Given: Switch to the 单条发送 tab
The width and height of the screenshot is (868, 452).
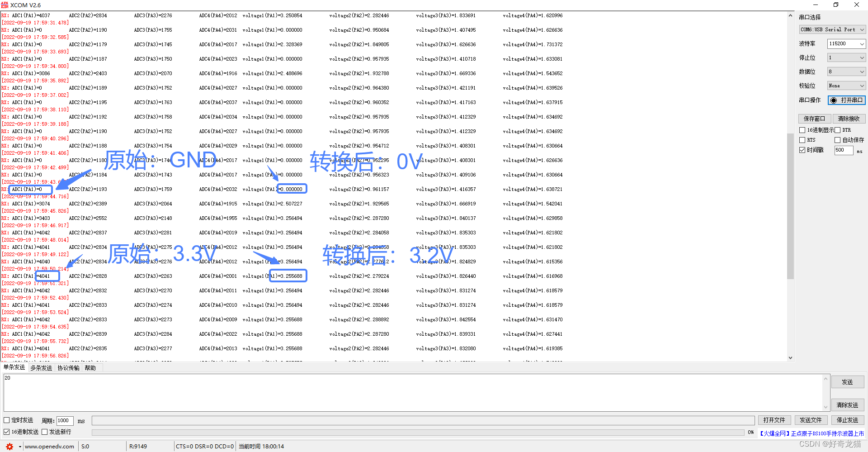Looking at the screenshot, I should (x=14, y=367).
